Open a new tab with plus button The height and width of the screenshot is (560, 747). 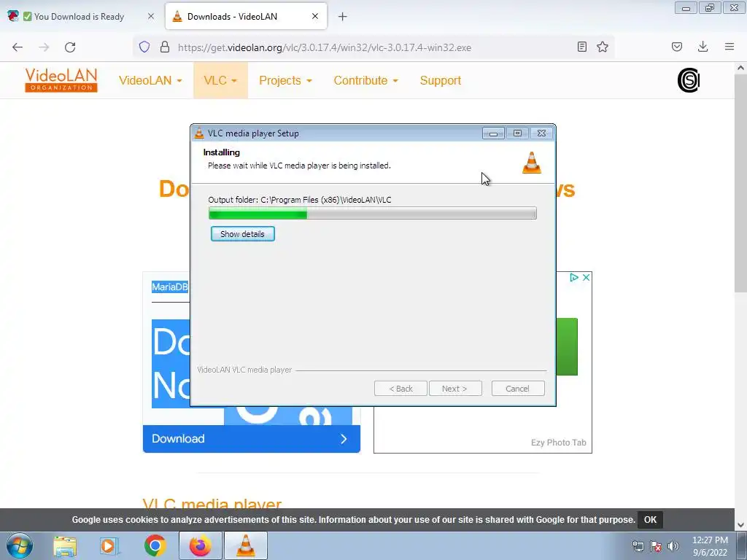343,17
